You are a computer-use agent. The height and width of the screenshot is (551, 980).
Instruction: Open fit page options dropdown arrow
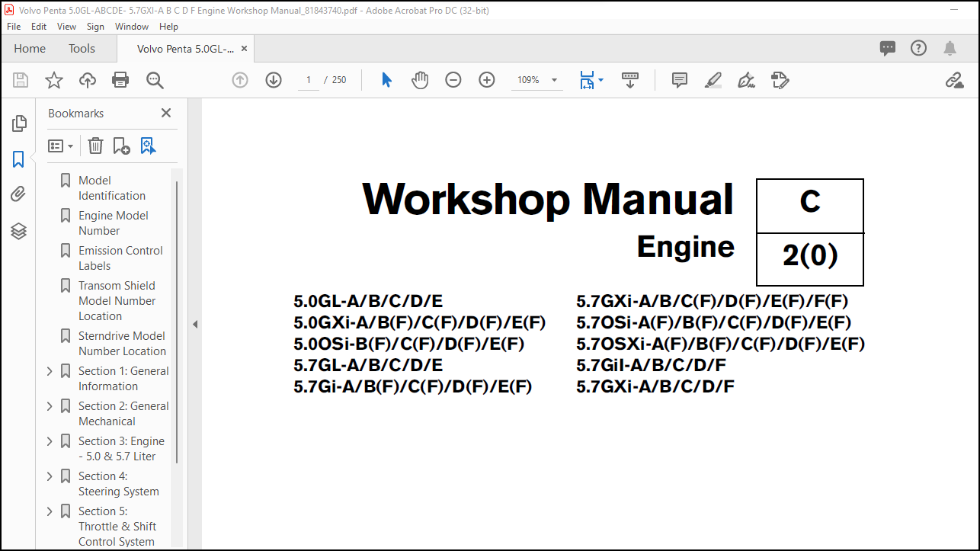point(600,80)
